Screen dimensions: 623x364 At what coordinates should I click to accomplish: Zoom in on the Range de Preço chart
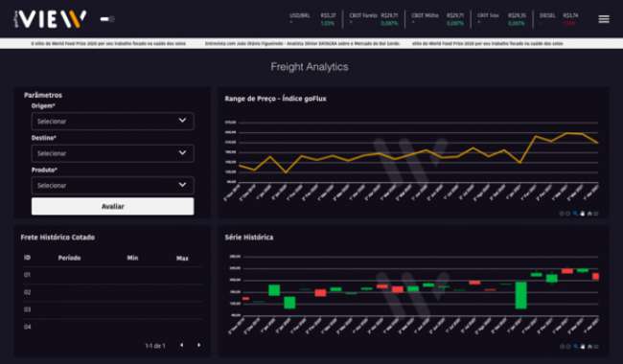(562, 214)
